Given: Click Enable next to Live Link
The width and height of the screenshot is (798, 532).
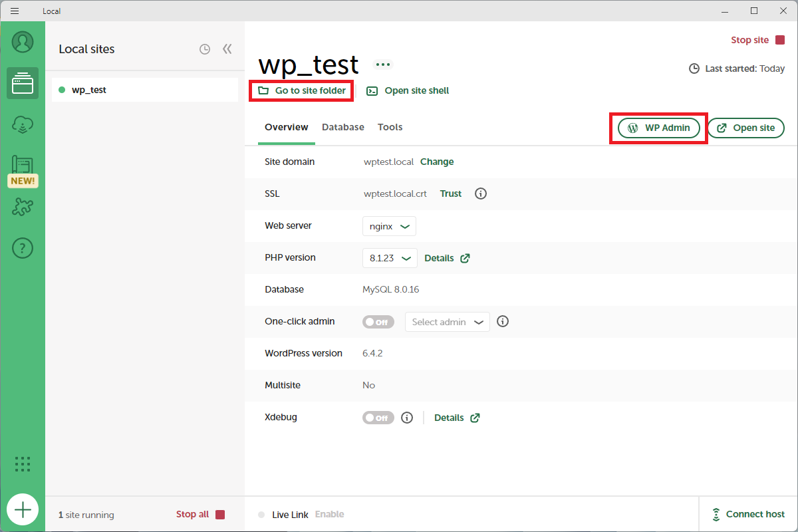Looking at the screenshot, I should coord(330,514).
